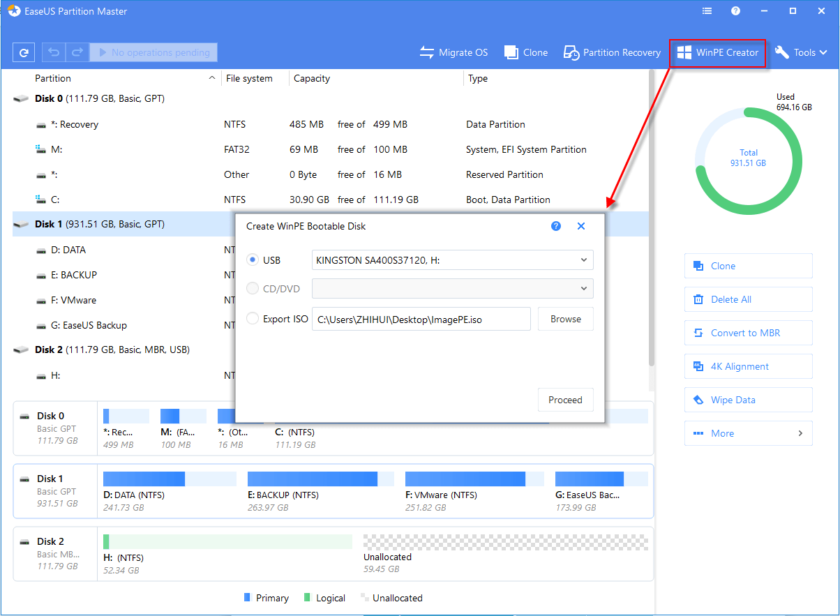Click the Proceed button

coord(565,400)
